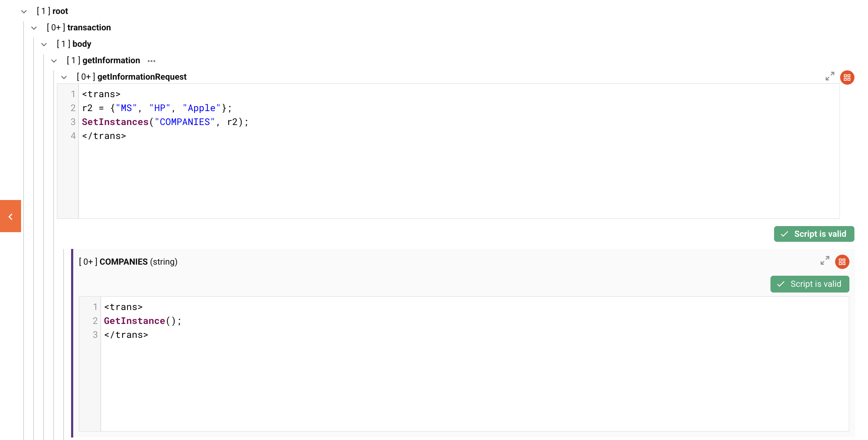This screenshot has height=440, width=868.
Task: Click the Script is valid button for COMPANIES
Action: click(809, 284)
